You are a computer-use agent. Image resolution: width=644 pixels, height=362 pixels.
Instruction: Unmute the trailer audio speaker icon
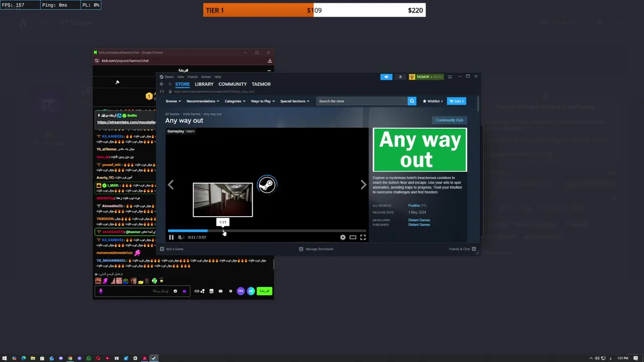coord(181,237)
